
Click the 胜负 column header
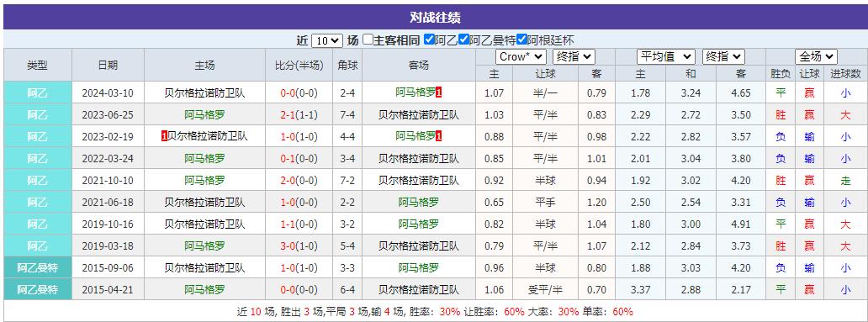point(781,74)
